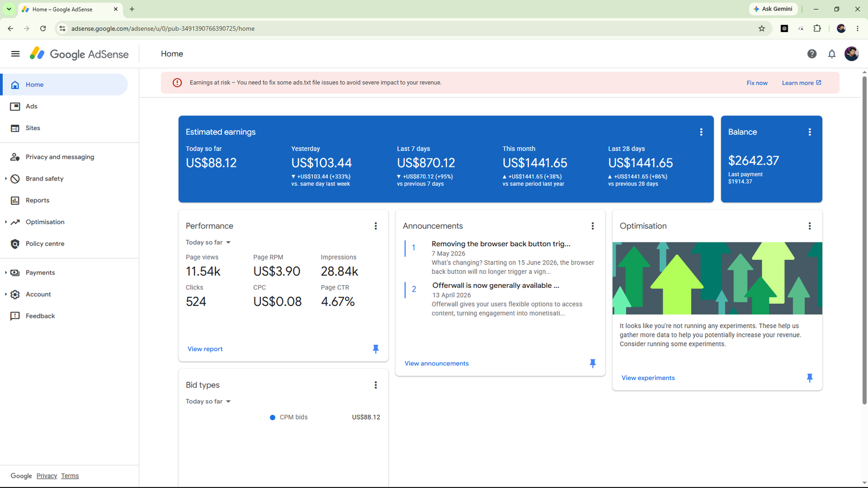Expand the Payments sidebar section
The height and width of the screenshot is (488, 868).
pos(6,273)
